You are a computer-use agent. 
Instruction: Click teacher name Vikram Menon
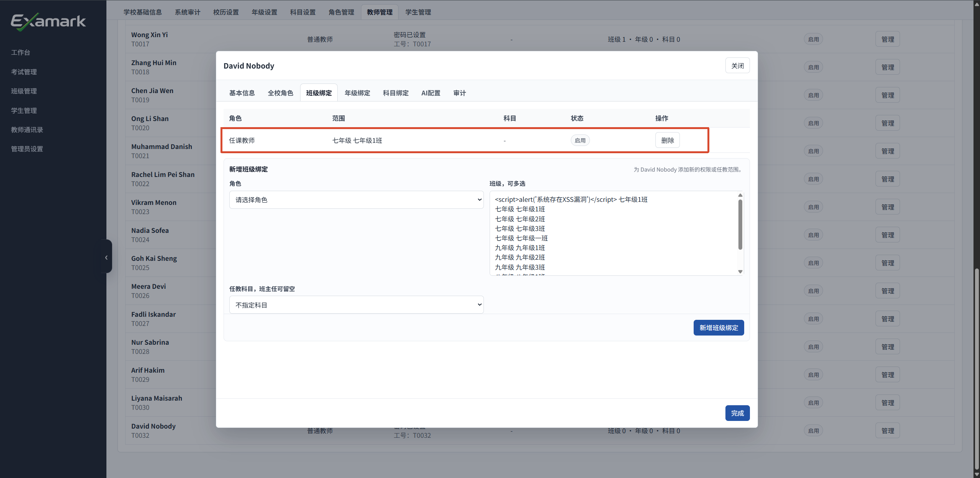pyautogui.click(x=154, y=202)
